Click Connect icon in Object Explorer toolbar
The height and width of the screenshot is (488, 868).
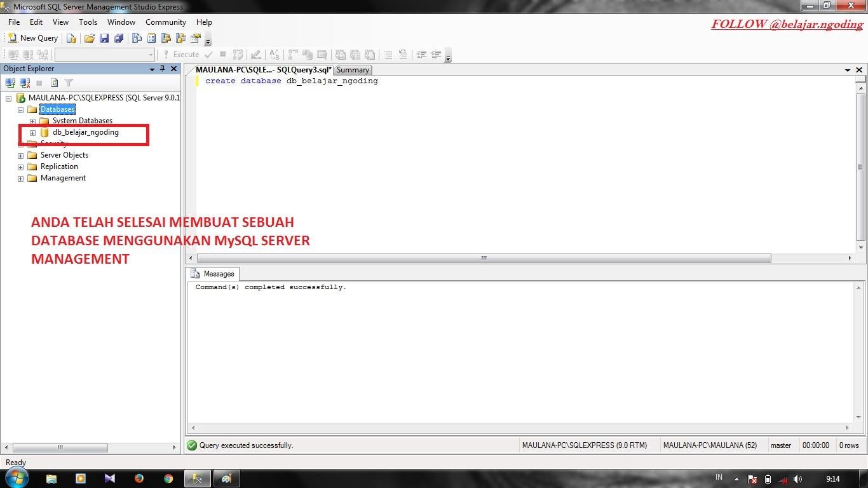click(10, 83)
